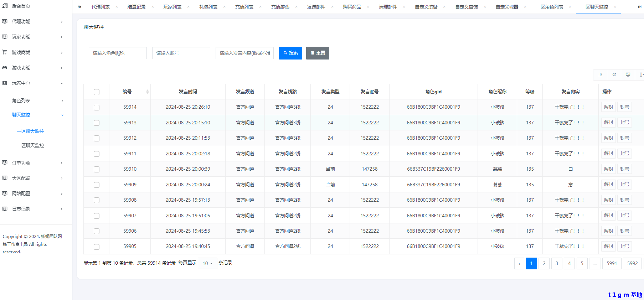Refresh the chat table

pyautogui.click(x=614, y=74)
